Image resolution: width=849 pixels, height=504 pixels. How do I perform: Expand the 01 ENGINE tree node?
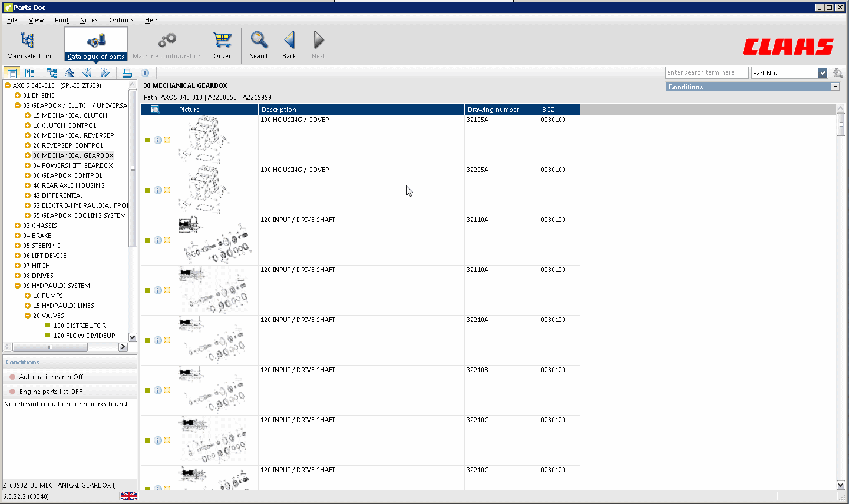tap(16, 95)
